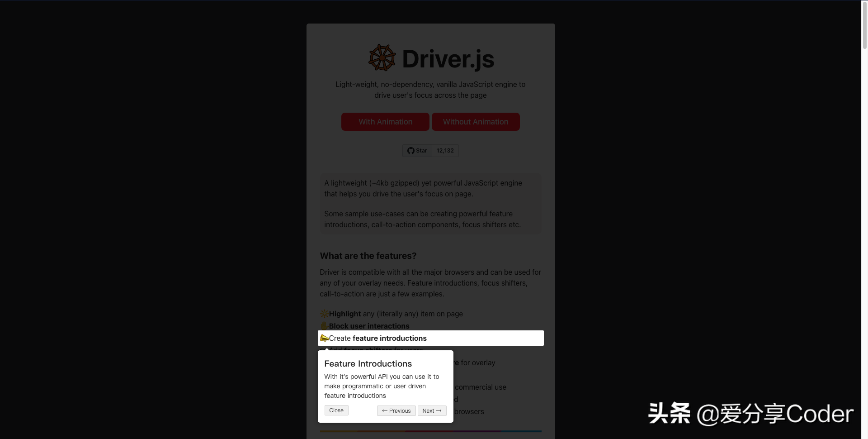The image size is (868, 439).
Task: Click the megaphone emoji beside Create feature introductions
Action: pyautogui.click(x=324, y=338)
